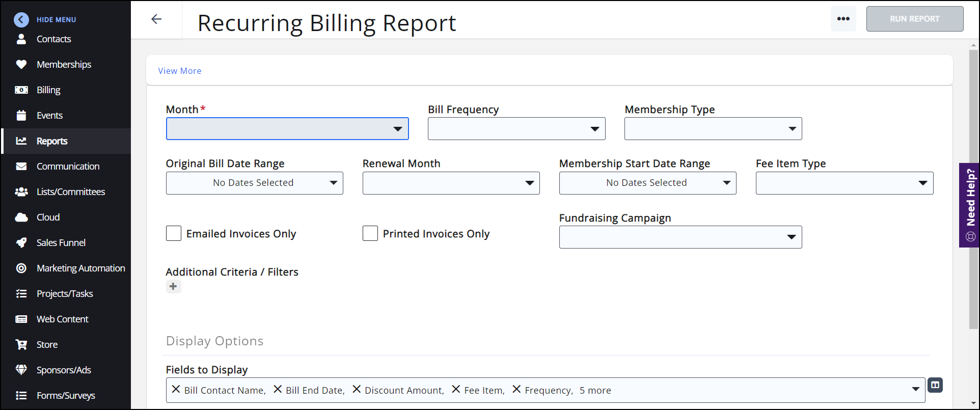Open the column chooser icon beside Fields to Display
The image size is (980, 410).
(x=935, y=385)
